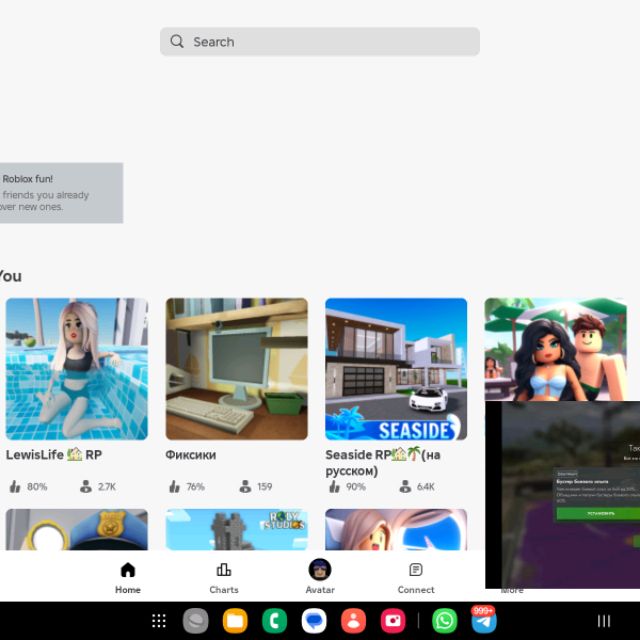640x640 pixels.
Task: Click the "80%" rating text
Action: pyautogui.click(x=37, y=487)
